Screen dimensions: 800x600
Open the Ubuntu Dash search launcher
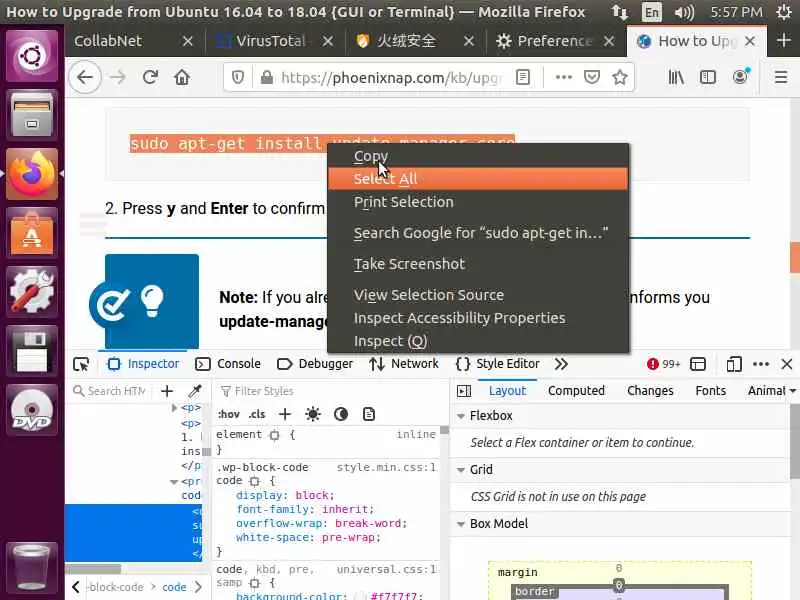(32, 56)
